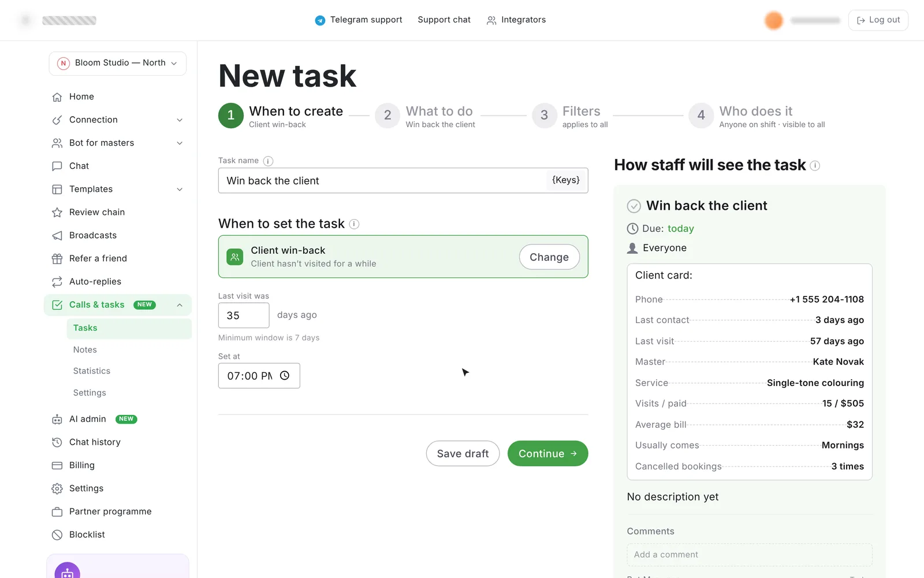
Task: Click the Blocklist ban icon
Action: pyautogui.click(x=57, y=535)
